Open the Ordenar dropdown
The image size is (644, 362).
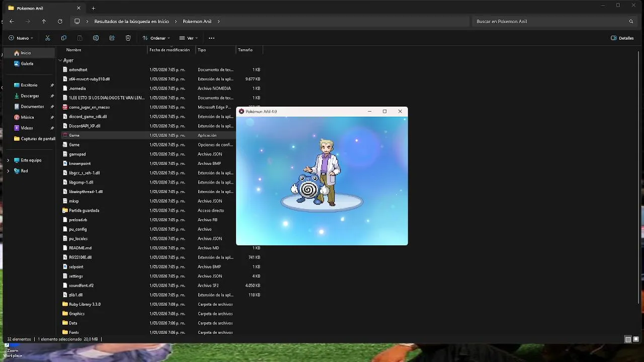coord(156,38)
